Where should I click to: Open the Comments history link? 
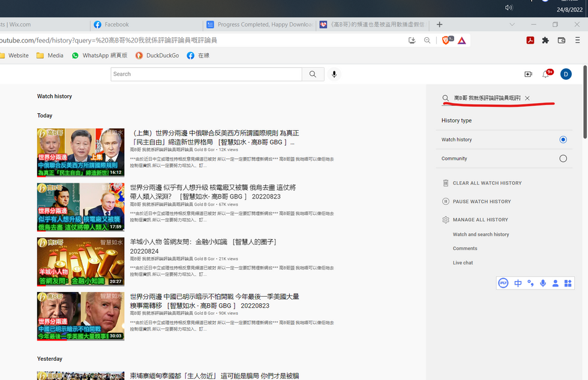(x=465, y=249)
